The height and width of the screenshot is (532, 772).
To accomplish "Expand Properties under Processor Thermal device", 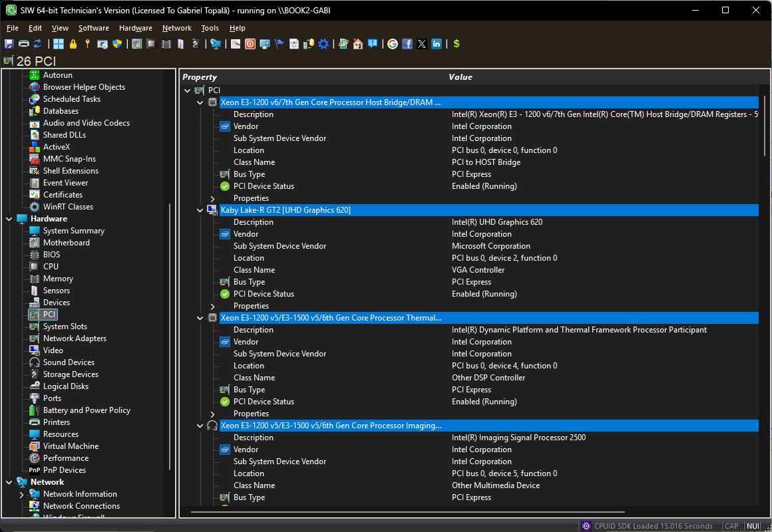I will 213,414.
